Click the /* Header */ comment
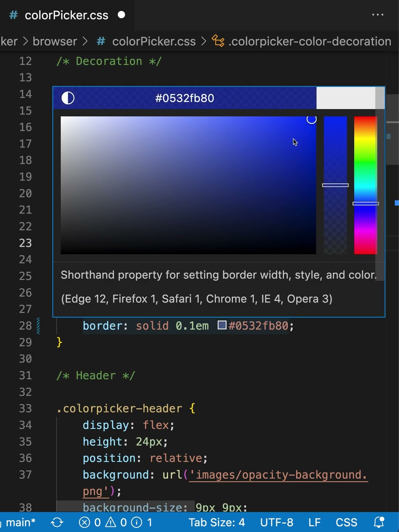This screenshot has width=399, height=532. (96, 375)
